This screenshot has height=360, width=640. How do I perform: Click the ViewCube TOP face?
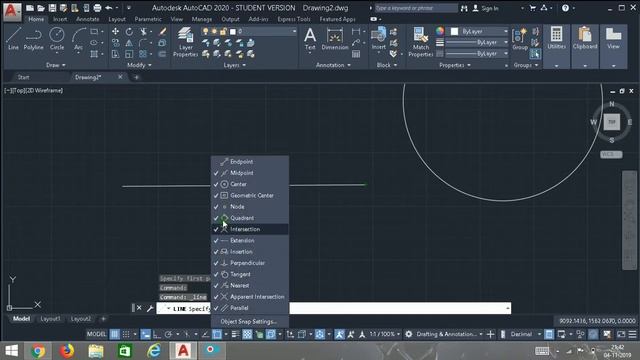[x=611, y=122]
